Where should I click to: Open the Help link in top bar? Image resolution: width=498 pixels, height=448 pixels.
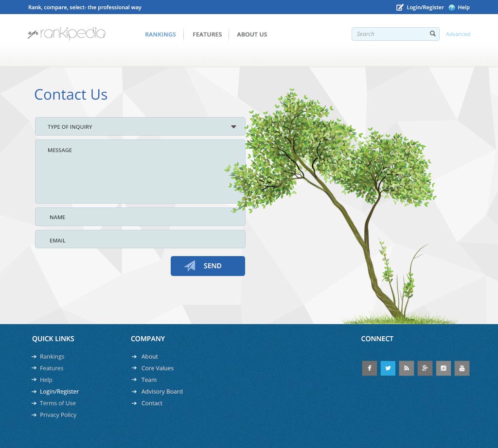463,7
